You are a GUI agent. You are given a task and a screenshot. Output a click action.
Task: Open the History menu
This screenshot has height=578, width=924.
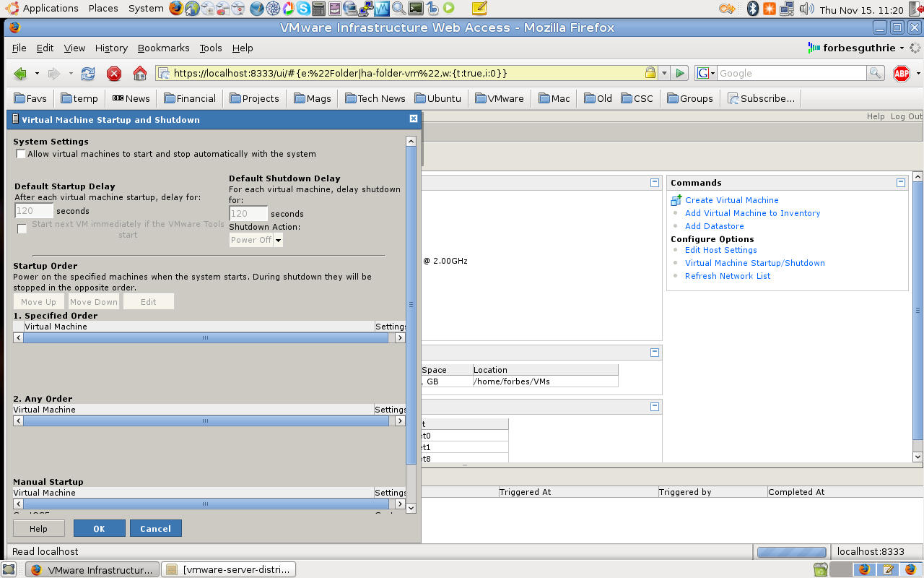pos(111,48)
